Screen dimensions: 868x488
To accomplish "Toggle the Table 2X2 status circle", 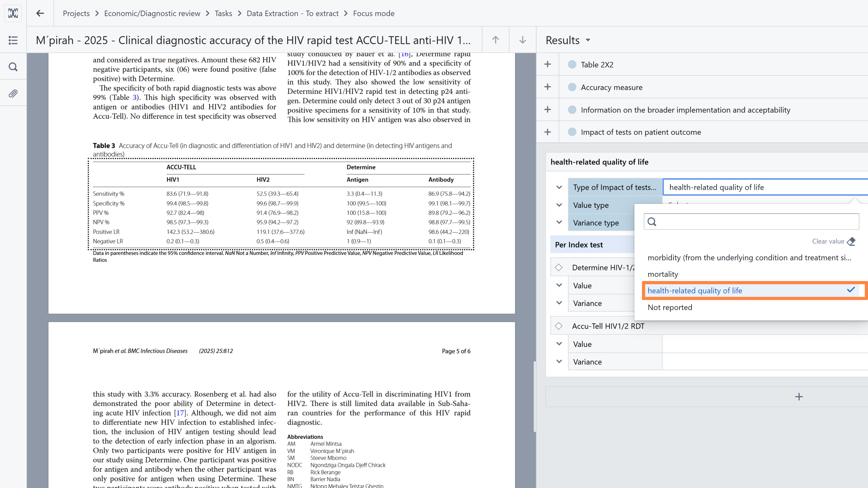I will coord(572,64).
